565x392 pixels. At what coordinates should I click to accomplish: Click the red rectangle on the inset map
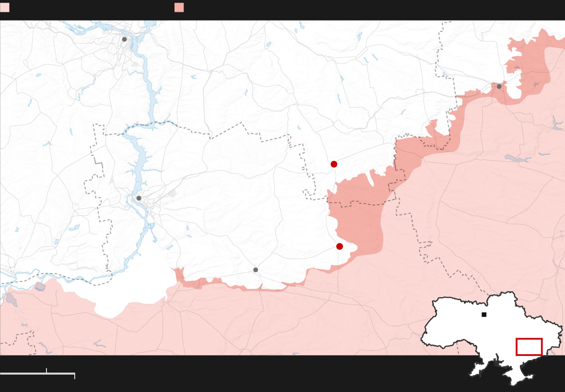529,347
